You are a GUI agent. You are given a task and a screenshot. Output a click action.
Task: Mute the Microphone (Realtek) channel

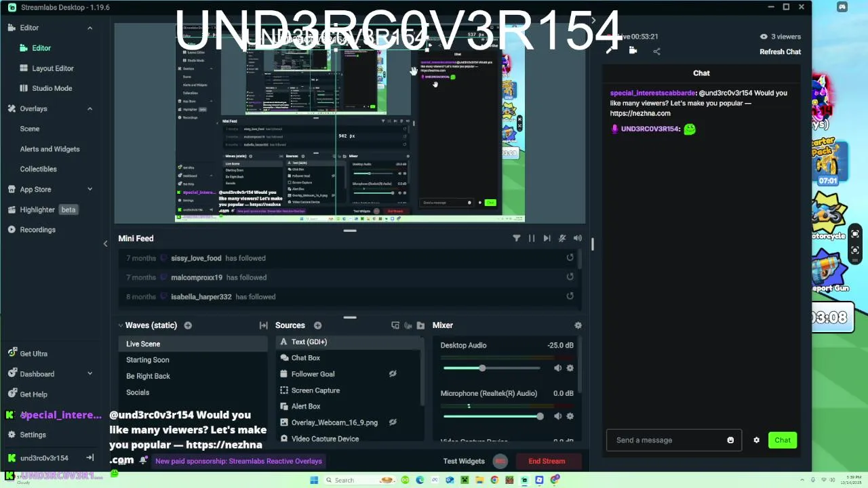click(557, 416)
